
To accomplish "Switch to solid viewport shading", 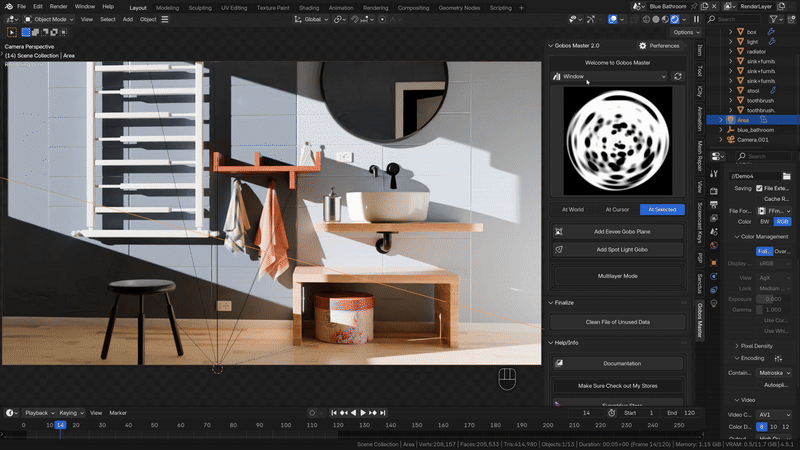I will coord(656,19).
